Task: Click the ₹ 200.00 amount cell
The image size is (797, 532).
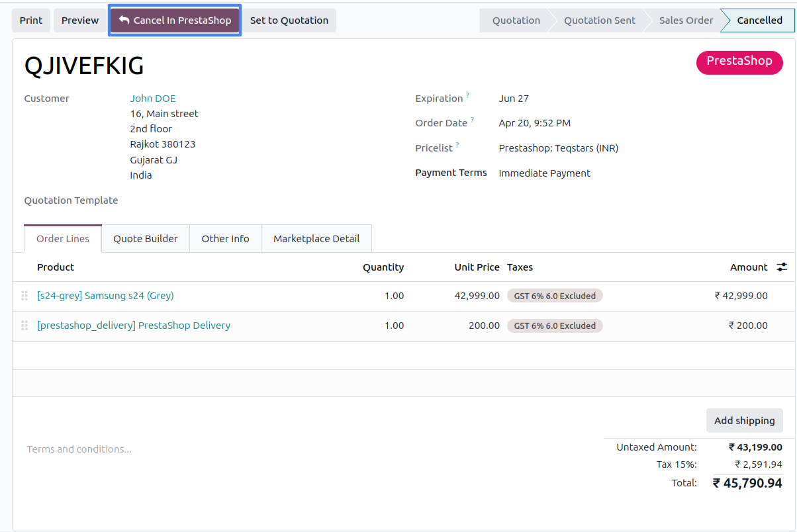Action: coord(748,326)
